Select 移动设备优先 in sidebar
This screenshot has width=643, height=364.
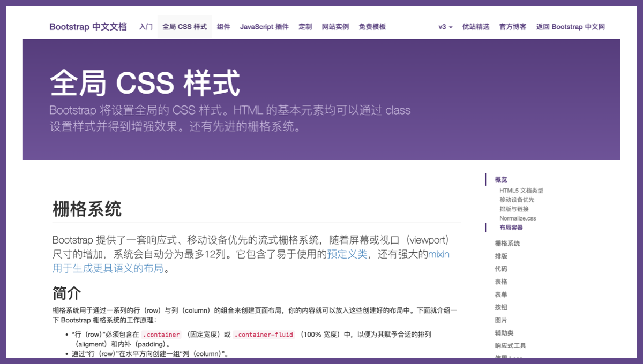click(x=517, y=200)
